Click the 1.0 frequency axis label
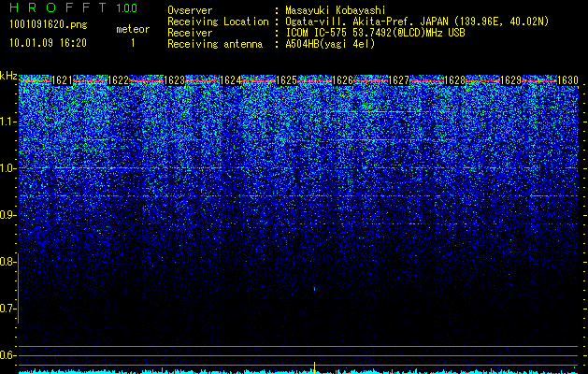The width and height of the screenshot is (588, 374). (7, 168)
